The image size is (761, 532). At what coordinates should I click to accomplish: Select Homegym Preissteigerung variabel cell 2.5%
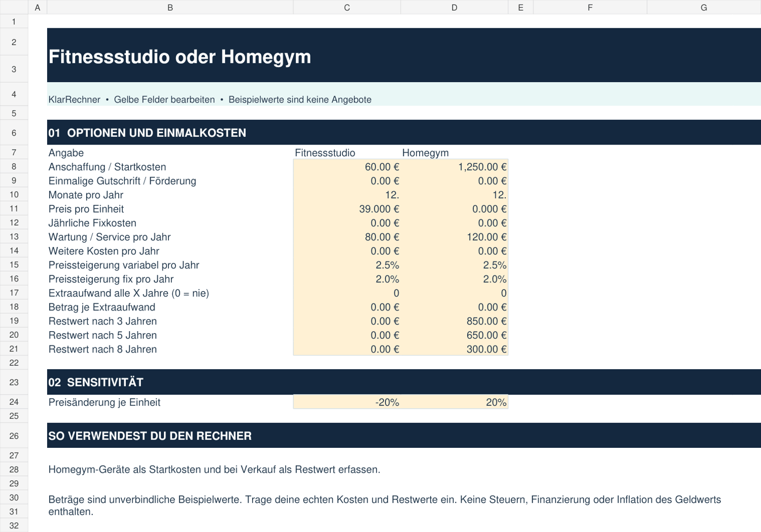(455, 265)
